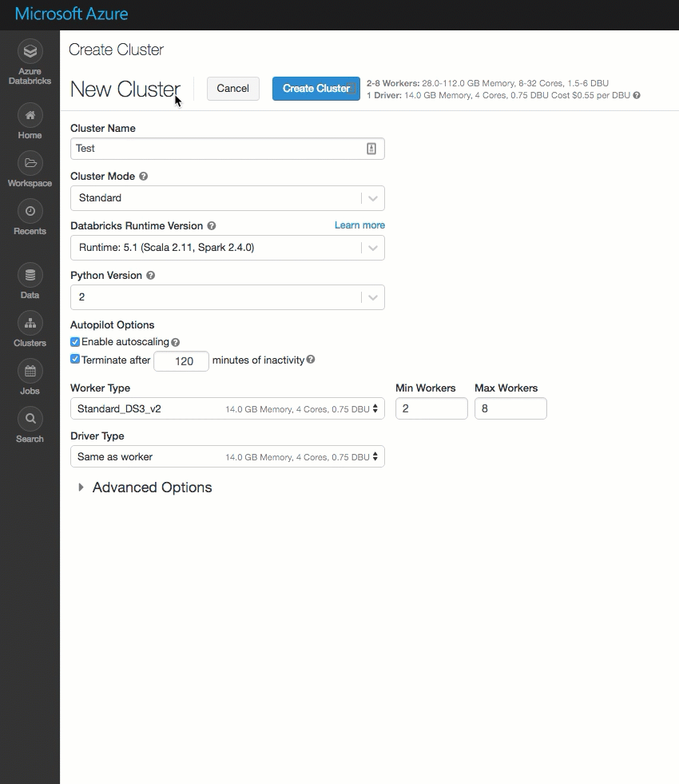Disable the Enable autoscaling checkbox
The height and width of the screenshot is (784, 679).
click(x=74, y=342)
